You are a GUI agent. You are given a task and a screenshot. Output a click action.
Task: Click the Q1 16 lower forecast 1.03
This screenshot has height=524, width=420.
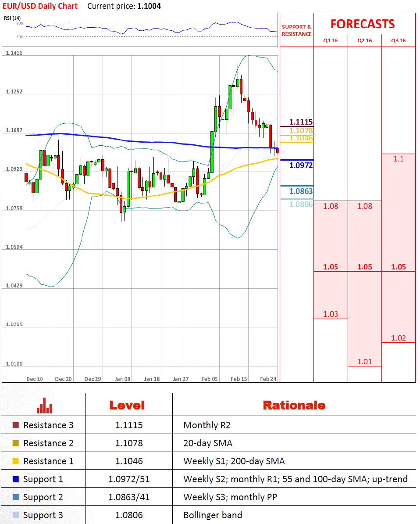[x=331, y=314]
